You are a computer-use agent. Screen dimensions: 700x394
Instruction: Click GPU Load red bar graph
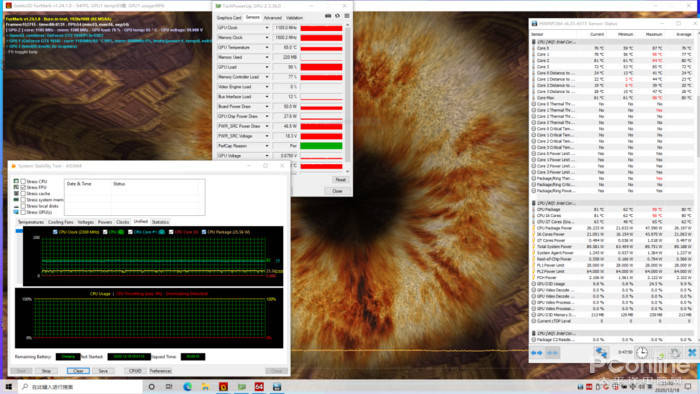point(321,67)
